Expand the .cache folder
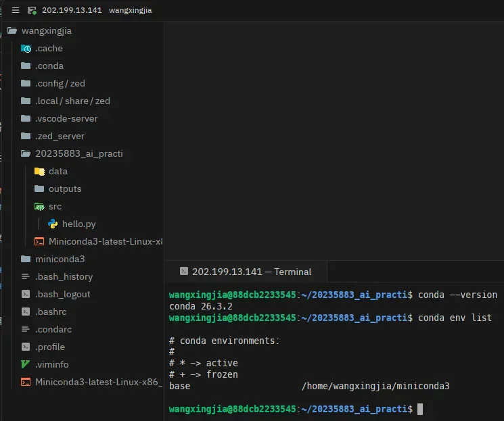The image size is (504, 421). pyautogui.click(x=49, y=49)
